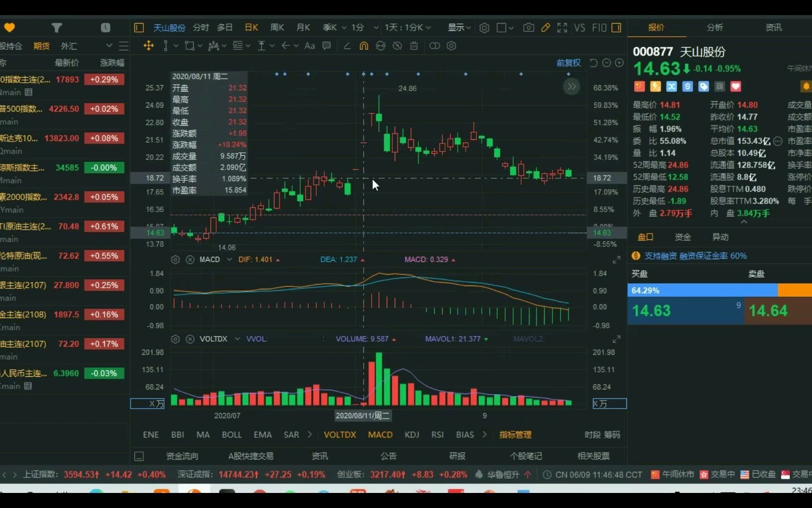
Task: Toggle the right X万 volume unit box
Action: pyautogui.click(x=609, y=404)
